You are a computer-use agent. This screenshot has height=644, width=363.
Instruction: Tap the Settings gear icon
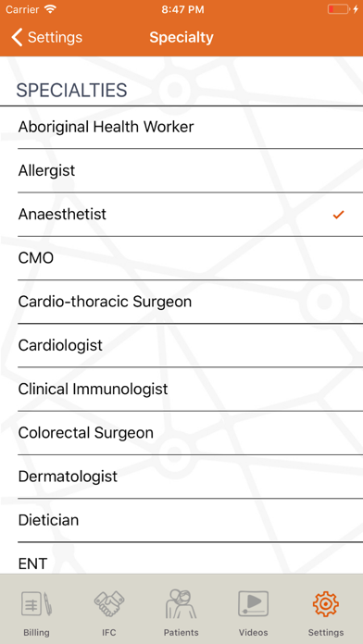(x=326, y=603)
